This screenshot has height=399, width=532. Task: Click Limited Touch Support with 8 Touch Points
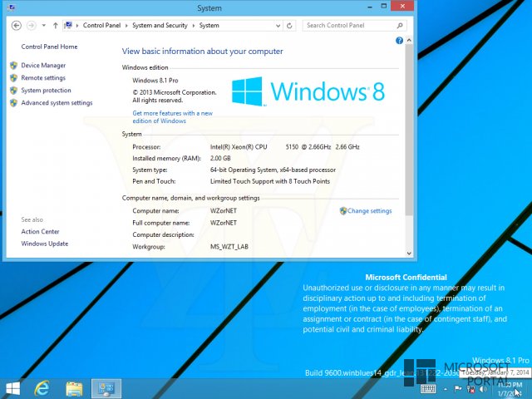tap(269, 181)
